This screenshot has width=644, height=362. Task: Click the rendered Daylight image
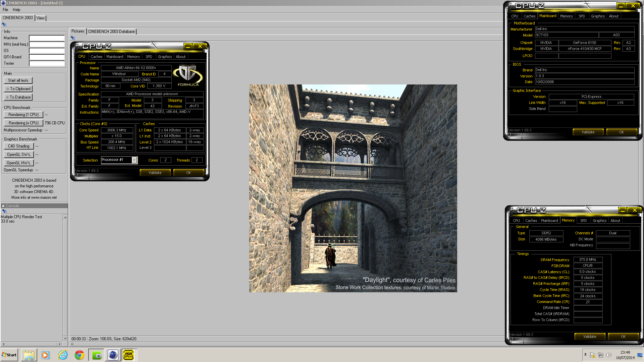(x=353, y=188)
